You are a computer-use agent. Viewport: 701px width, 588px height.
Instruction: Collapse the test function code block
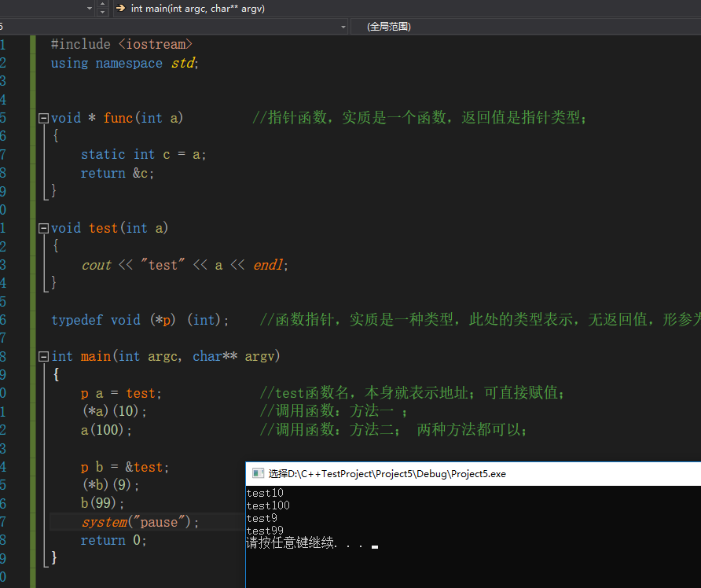[43, 229]
